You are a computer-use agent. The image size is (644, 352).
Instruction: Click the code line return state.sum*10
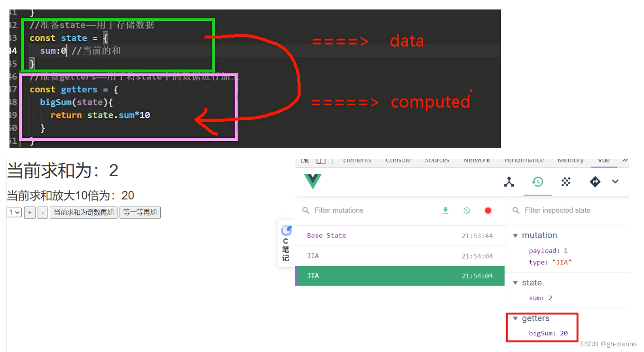pyautogui.click(x=100, y=115)
